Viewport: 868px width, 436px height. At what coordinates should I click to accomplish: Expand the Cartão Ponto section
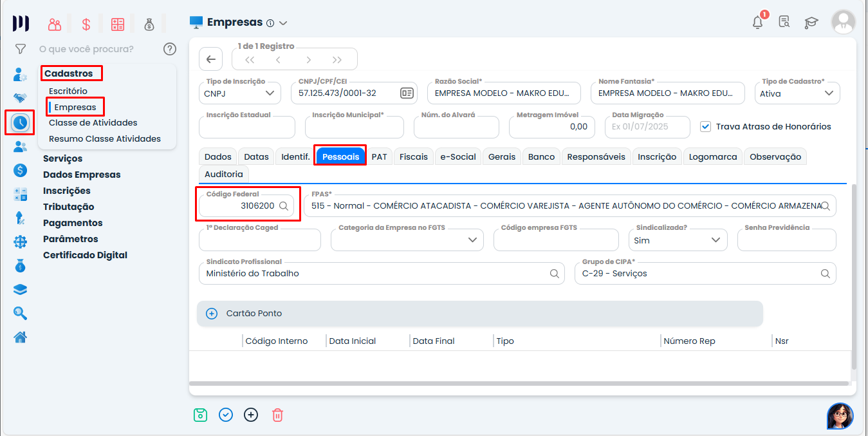click(212, 314)
